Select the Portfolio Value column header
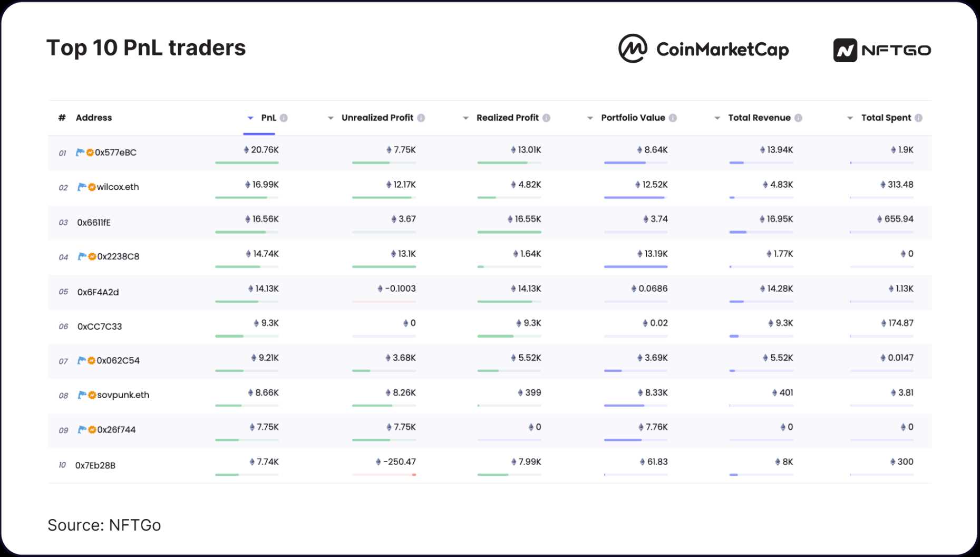Screen dimensions: 980x557 [633, 118]
